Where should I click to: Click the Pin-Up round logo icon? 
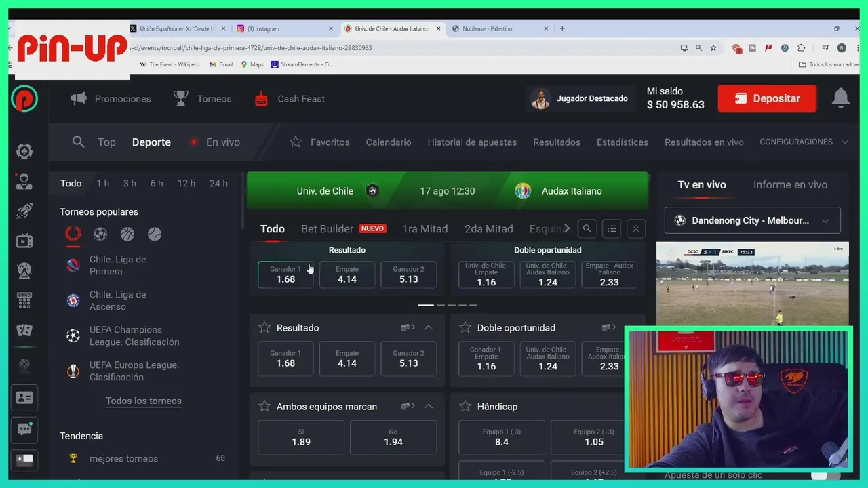tap(24, 99)
